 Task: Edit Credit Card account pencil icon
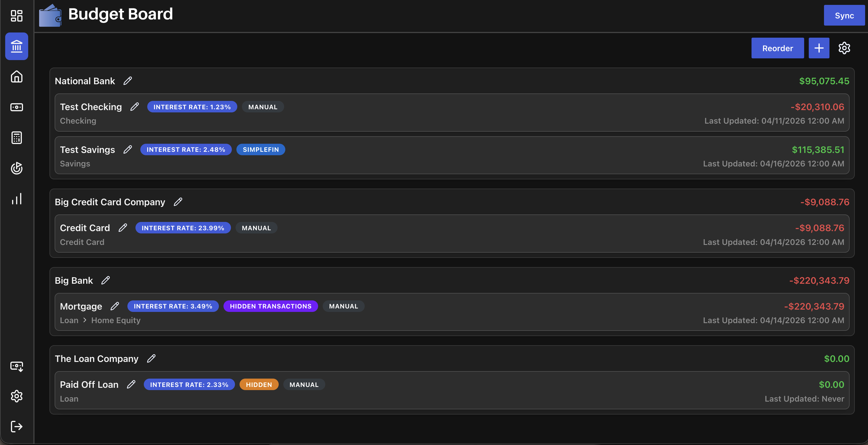click(123, 228)
